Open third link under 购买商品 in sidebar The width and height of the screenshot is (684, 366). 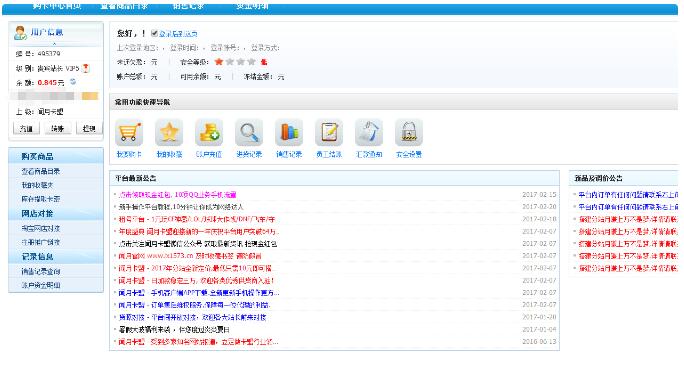click(x=41, y=199)
